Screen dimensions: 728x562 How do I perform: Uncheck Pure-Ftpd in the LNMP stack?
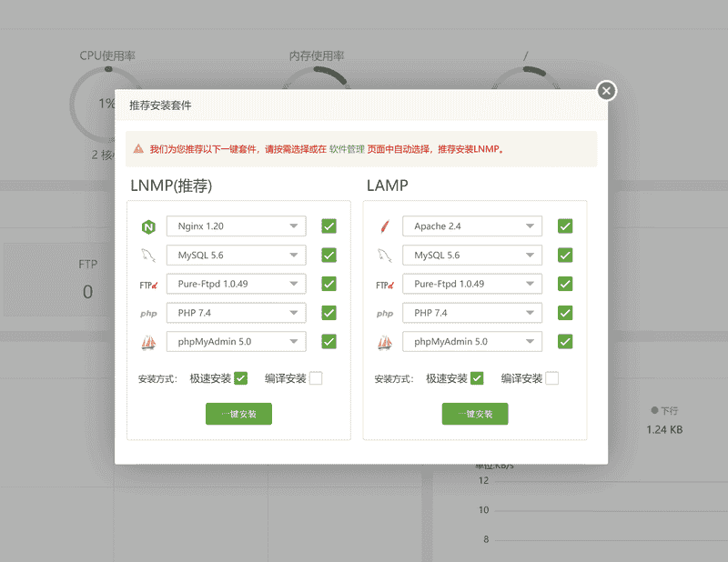click(329, 284)
